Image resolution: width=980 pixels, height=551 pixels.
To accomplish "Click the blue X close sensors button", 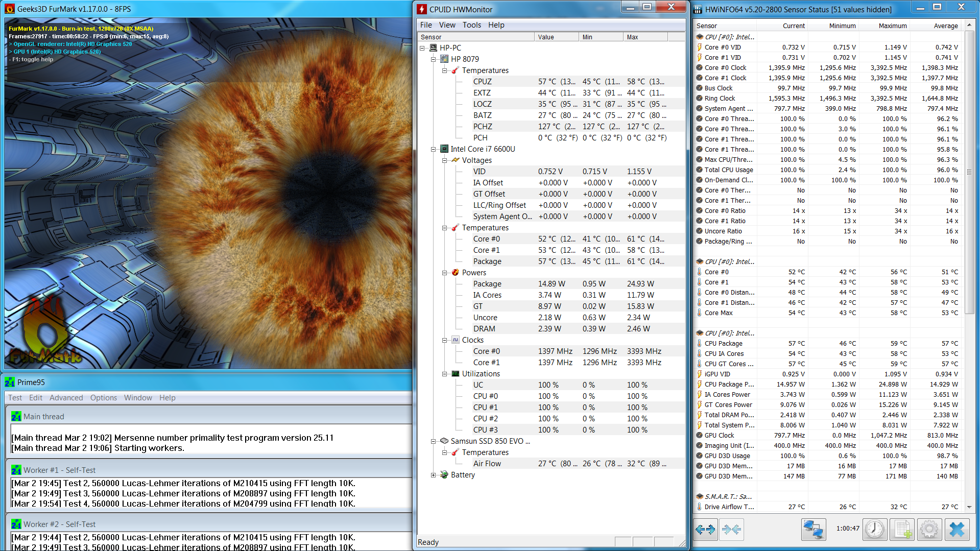I will pyautogui.click(x=957, y=530).
